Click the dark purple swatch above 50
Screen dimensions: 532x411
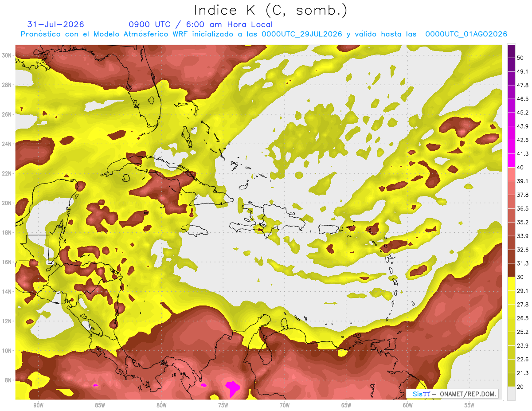(x=511, y=52)
